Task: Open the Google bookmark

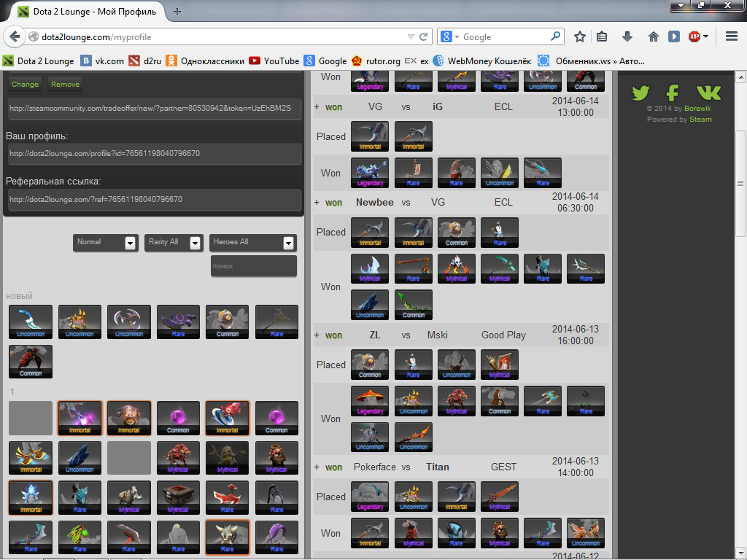Action: pyautogui.click(x=325, y=61)
